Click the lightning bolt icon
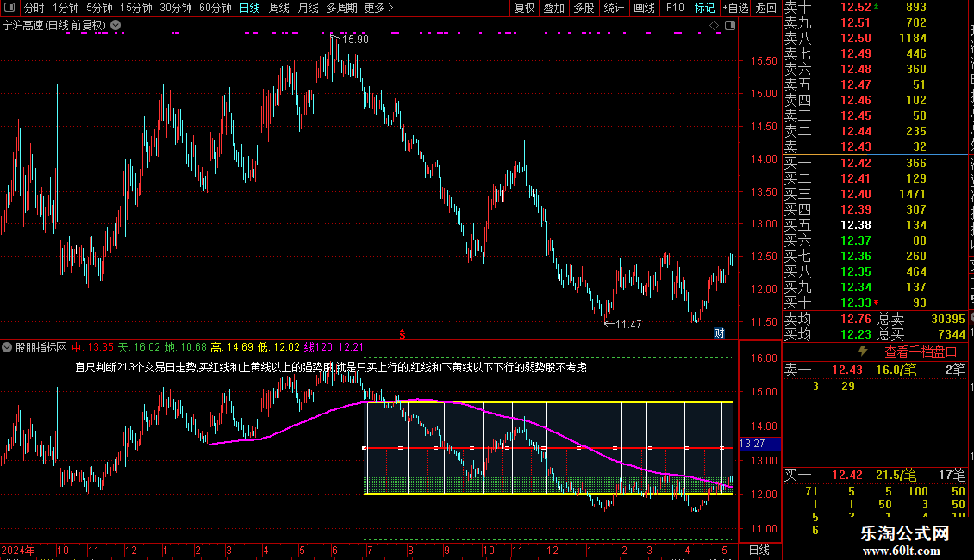This screenshot has height=560, width=974. point(863,352)
